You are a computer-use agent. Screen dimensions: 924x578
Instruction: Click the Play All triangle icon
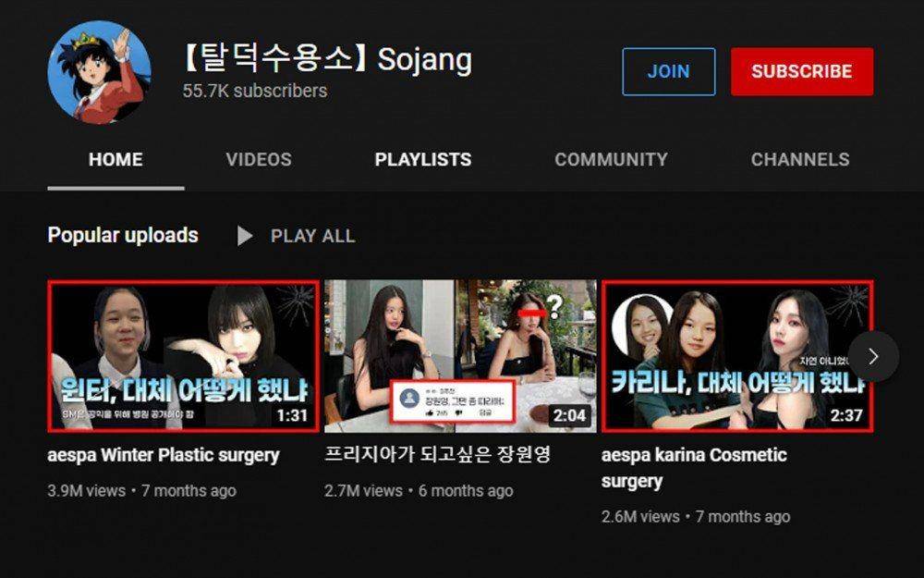pos(245,236)
